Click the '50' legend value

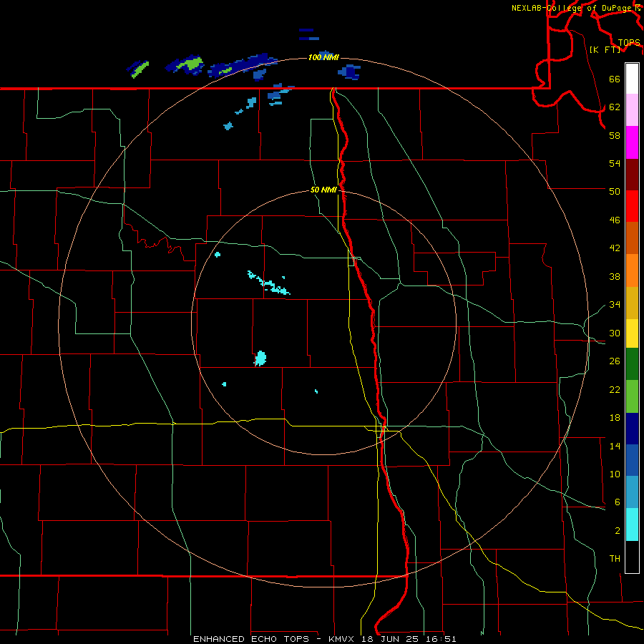(x=615, y=191)
